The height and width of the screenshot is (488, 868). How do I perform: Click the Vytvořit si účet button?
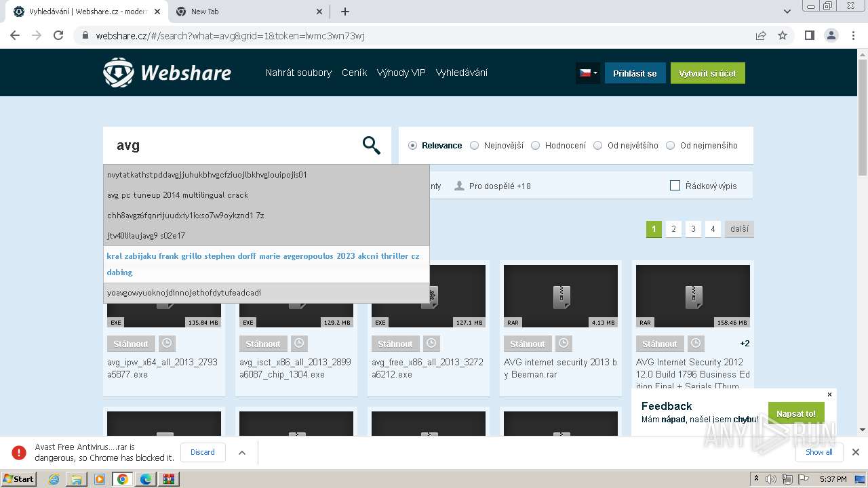pyautogui.click(x=707, y=73)
